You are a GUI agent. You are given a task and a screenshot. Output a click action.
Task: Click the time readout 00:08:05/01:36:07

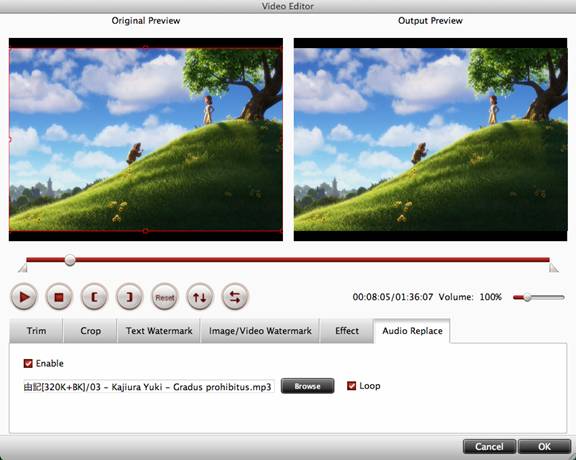(x=393, y=297)
